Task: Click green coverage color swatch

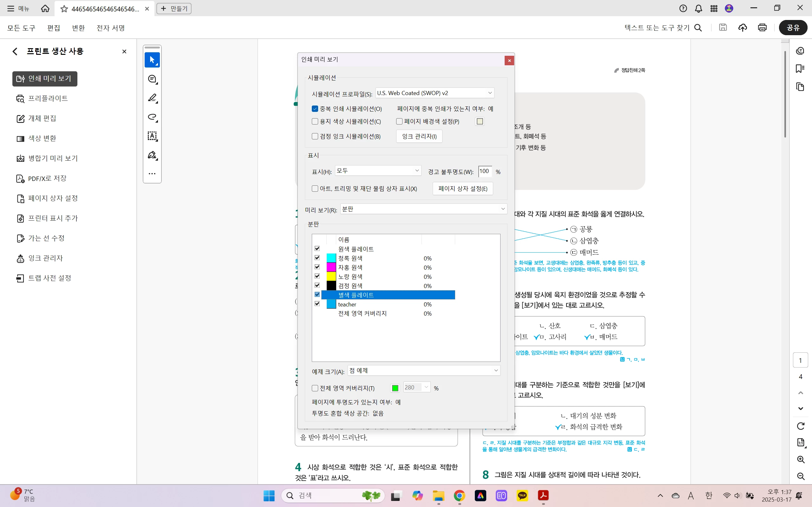Action: click(395, 388)
